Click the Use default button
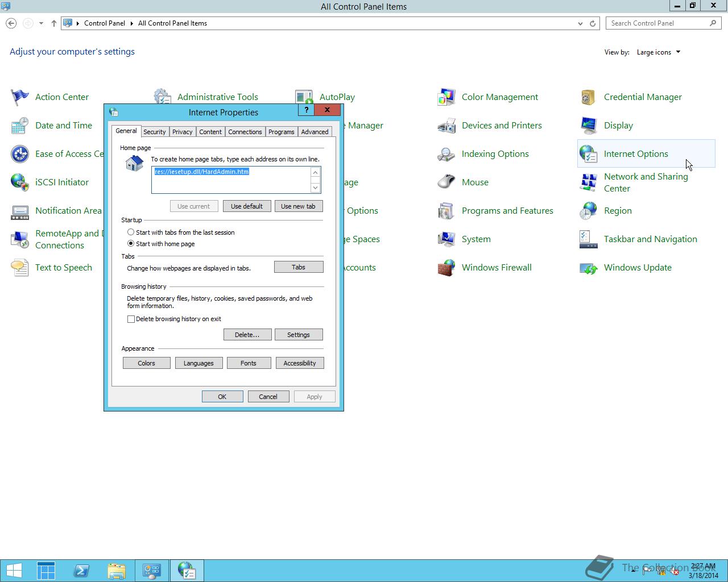The width and height of the screenshot is (728, 582). click(247, 206)
